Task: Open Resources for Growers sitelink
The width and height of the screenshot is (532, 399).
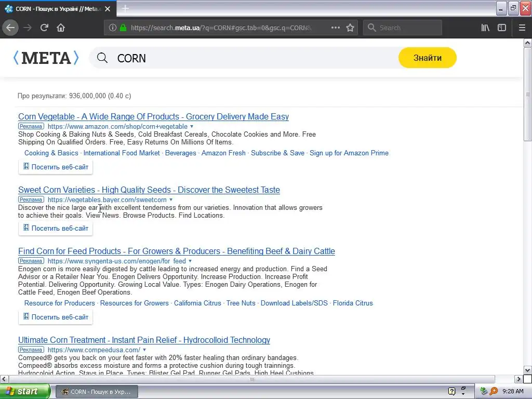Action: click(x=135, y=303)
